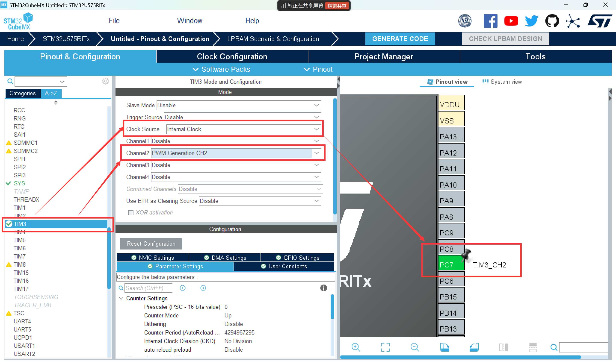
Task: Open LPBAM Scenario & Configuration breadcrumb
Action: (273, 39)
